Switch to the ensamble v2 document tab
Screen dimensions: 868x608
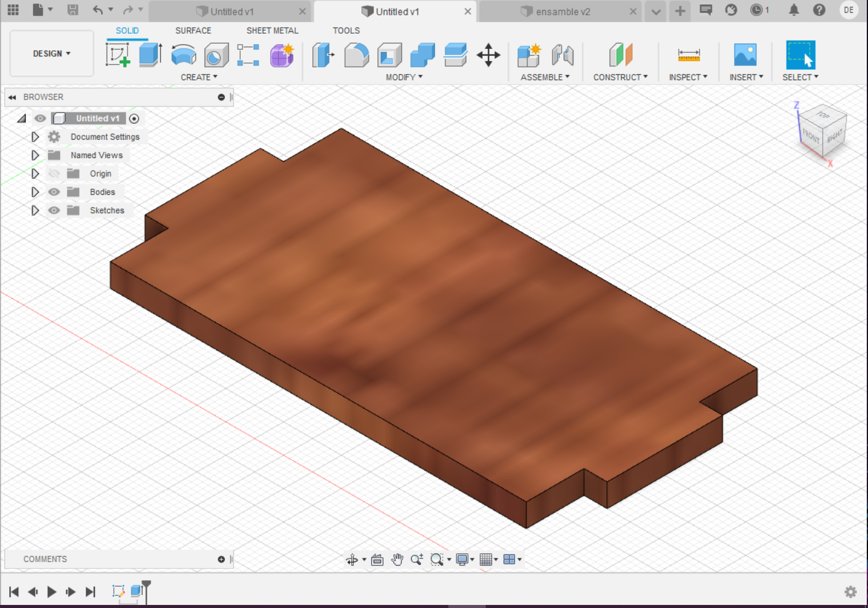(x=562, y=12)
